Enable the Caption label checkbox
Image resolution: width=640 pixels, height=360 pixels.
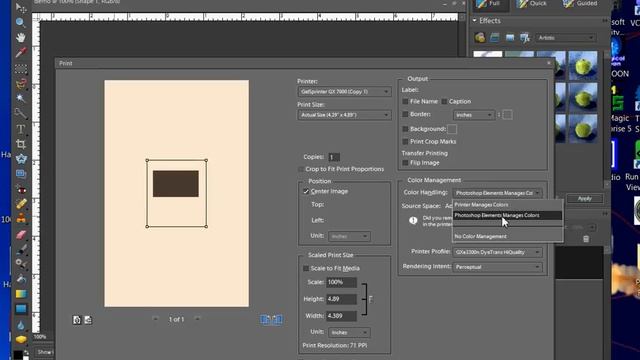(x=444, y=101)
